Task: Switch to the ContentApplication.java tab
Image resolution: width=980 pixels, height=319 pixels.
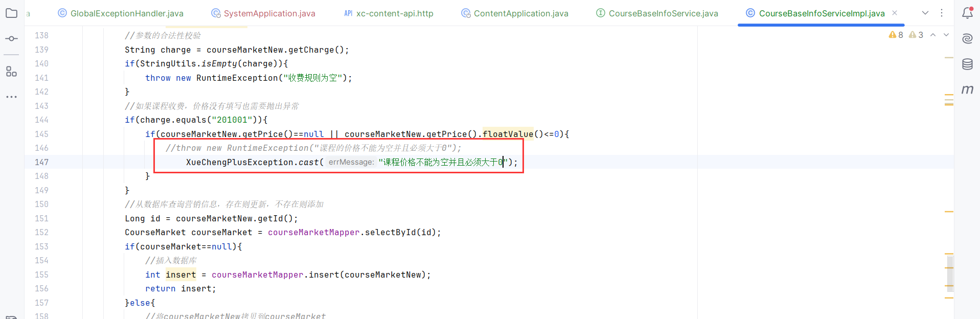Action: [x=515, y=13]
